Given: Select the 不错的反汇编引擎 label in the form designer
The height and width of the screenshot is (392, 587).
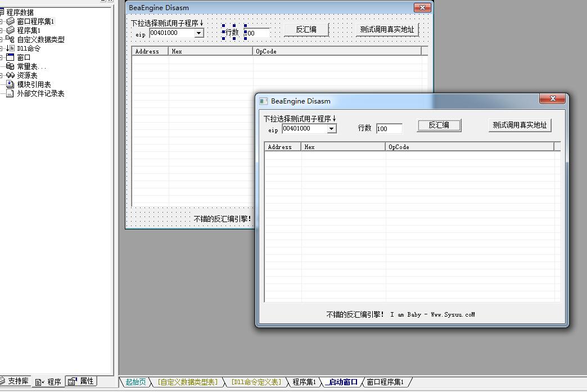Looking at the screenshot, I should [222, 219].
